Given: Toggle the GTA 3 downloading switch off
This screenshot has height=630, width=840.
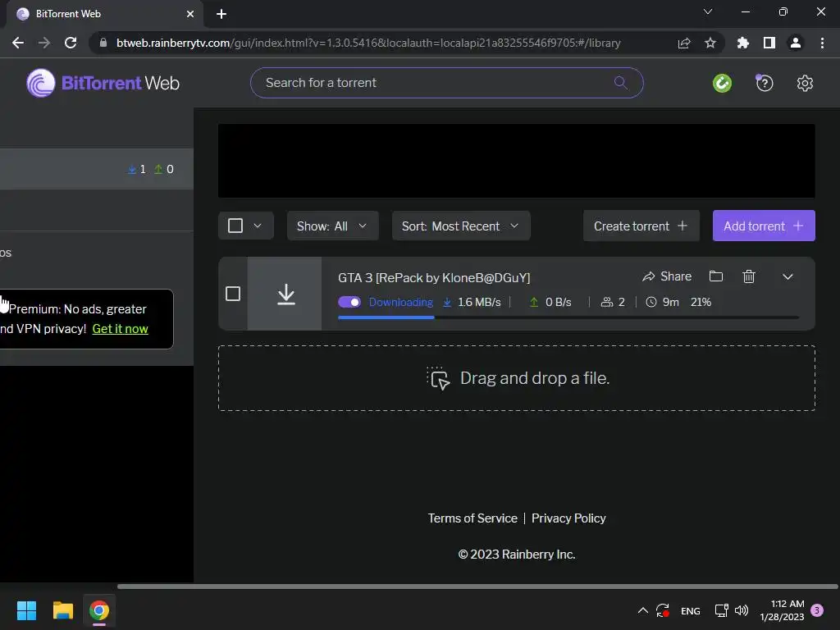Looking at the screenshot, I should click(x=349, y=302).
